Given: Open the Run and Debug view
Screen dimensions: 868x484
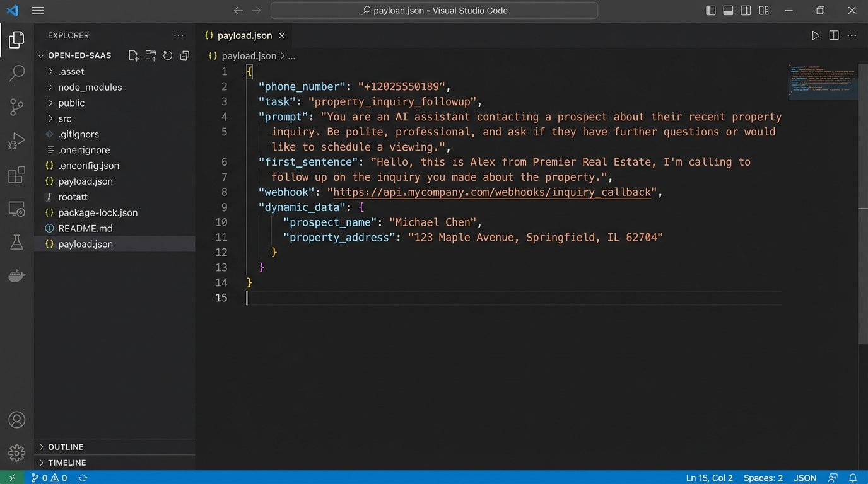Looking at the screenshot, I should [x=17, y=141].
